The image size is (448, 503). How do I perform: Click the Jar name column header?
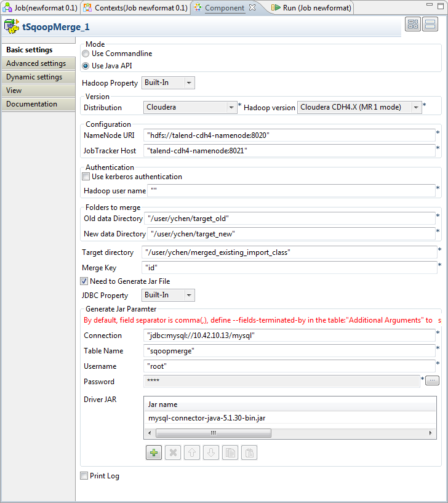(x=290, y=404)
